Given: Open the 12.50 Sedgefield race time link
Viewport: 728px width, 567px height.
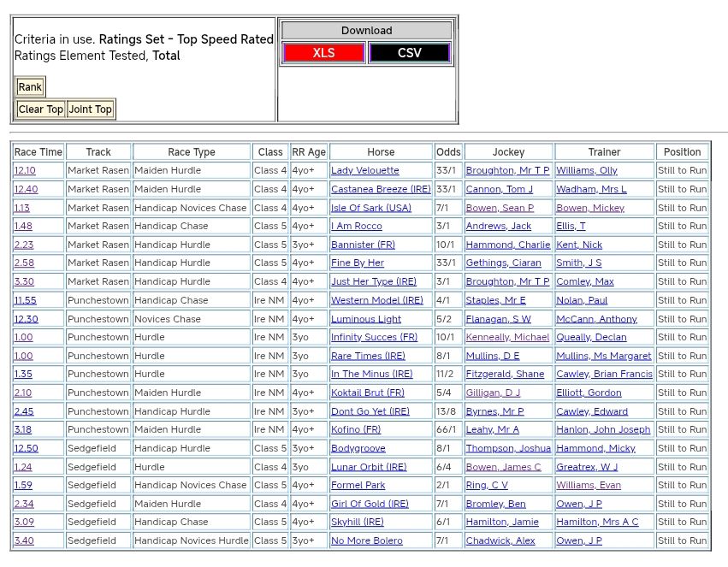Looking at the screenshot, I should 26,449.
